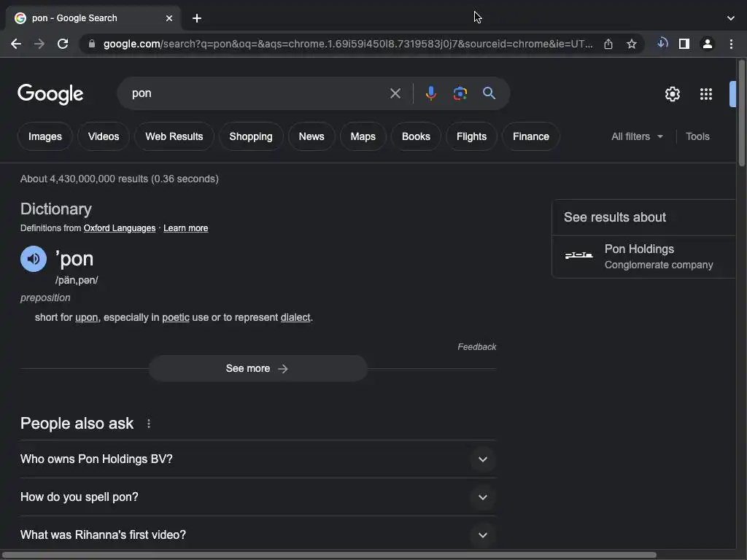Expand 'Who owns Pon Holdings BV?'

[258, 459]
